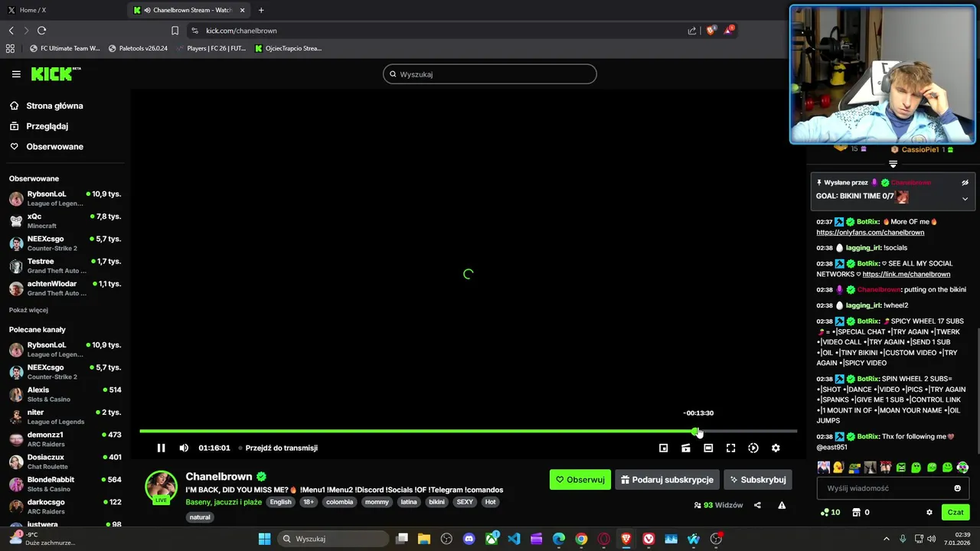Open link.me/chanelbrown link in chat

tap(906, 274)
